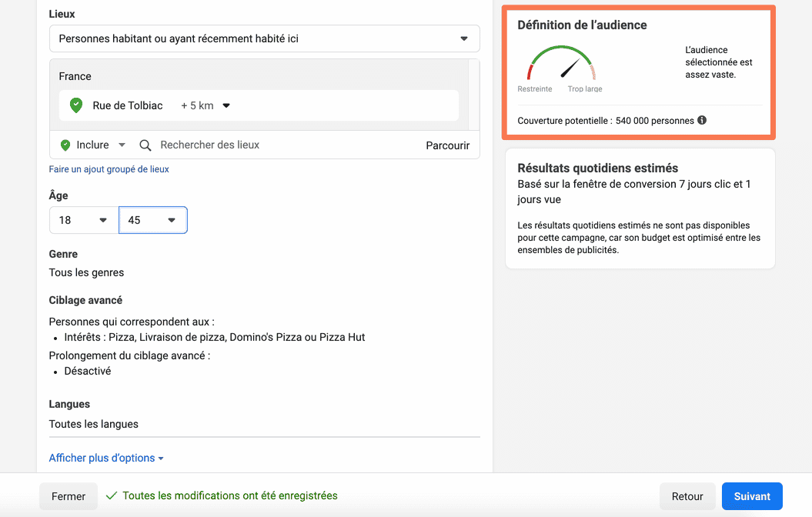This screenshot has width=812, height=517.
Task: Open the Inclure dropdown arrow
Action: point(122,145)
